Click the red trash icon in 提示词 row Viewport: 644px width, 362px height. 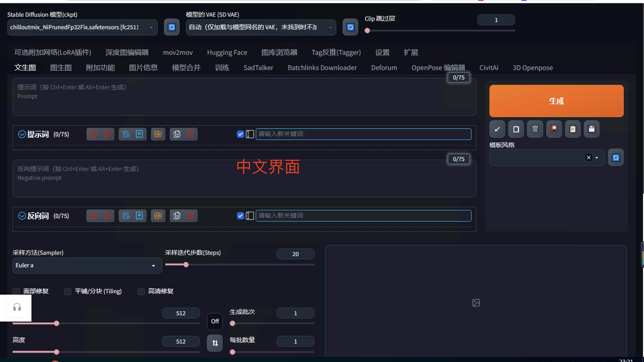click(190, 134)
